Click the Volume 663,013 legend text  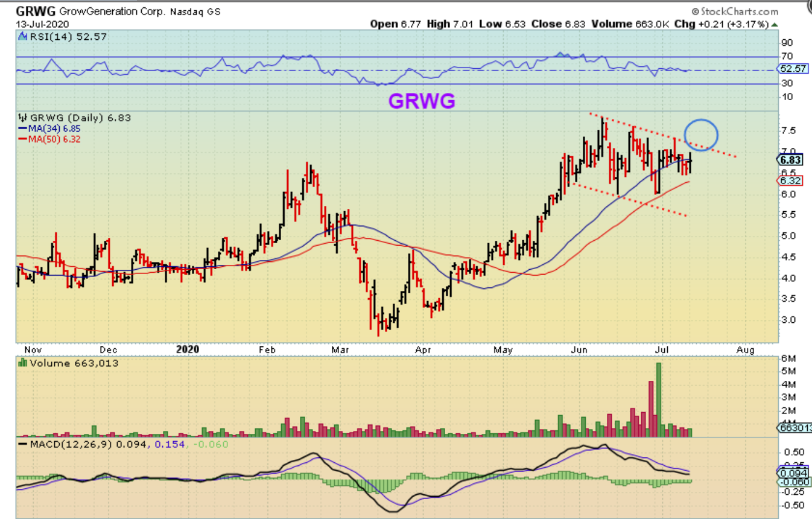[x=74, y=363]
